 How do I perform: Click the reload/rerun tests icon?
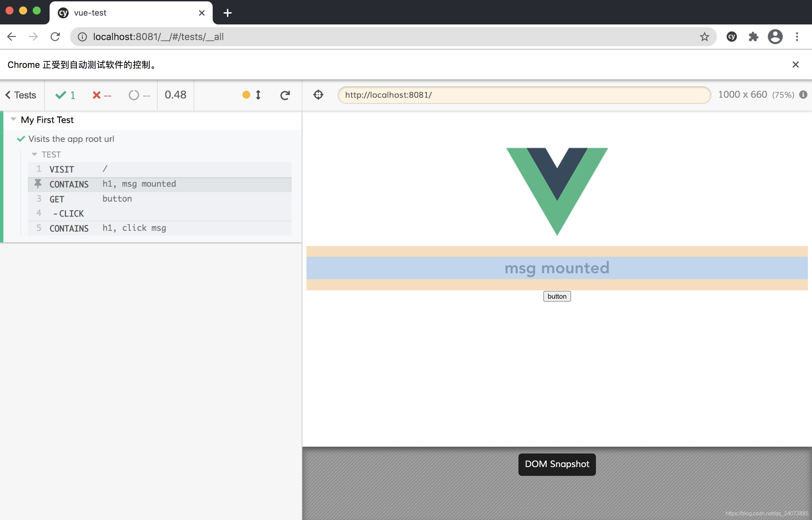[x=285, y=95]
